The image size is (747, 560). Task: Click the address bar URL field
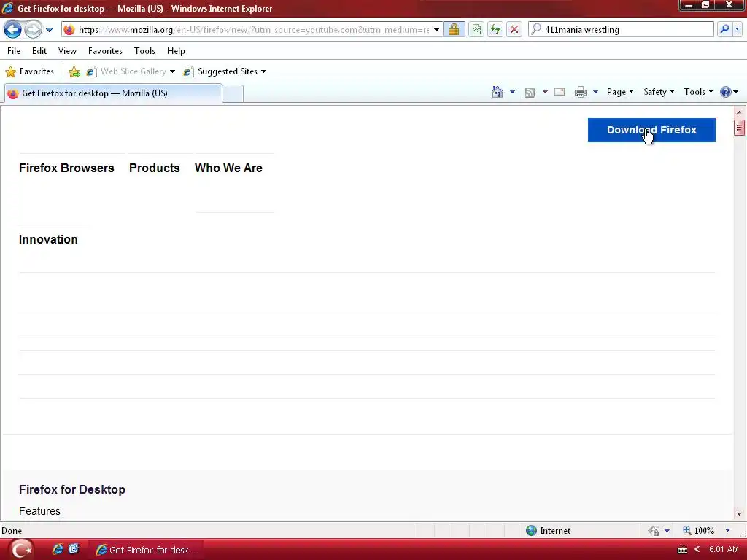coord(254,29)
